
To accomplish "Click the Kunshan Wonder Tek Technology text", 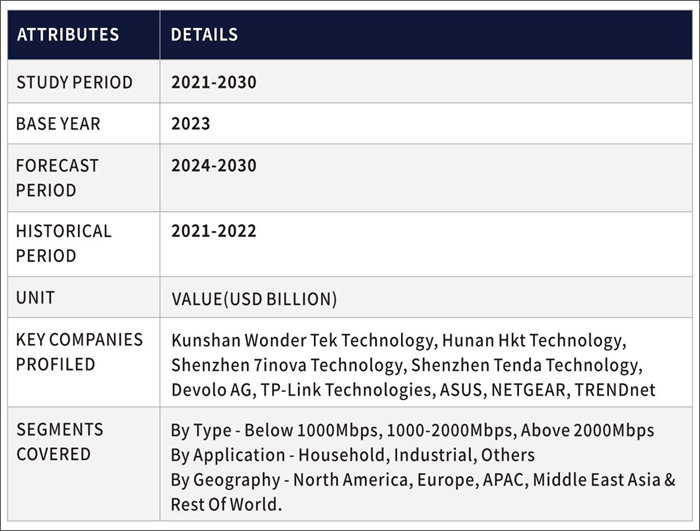I will tap(301, 341).
